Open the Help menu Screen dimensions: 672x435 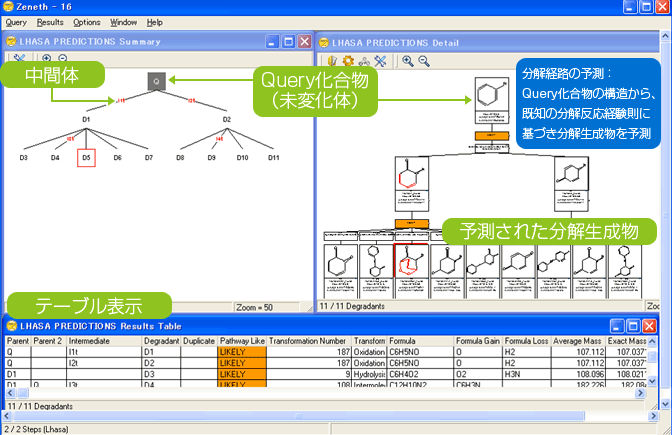(x=154, y=22)
